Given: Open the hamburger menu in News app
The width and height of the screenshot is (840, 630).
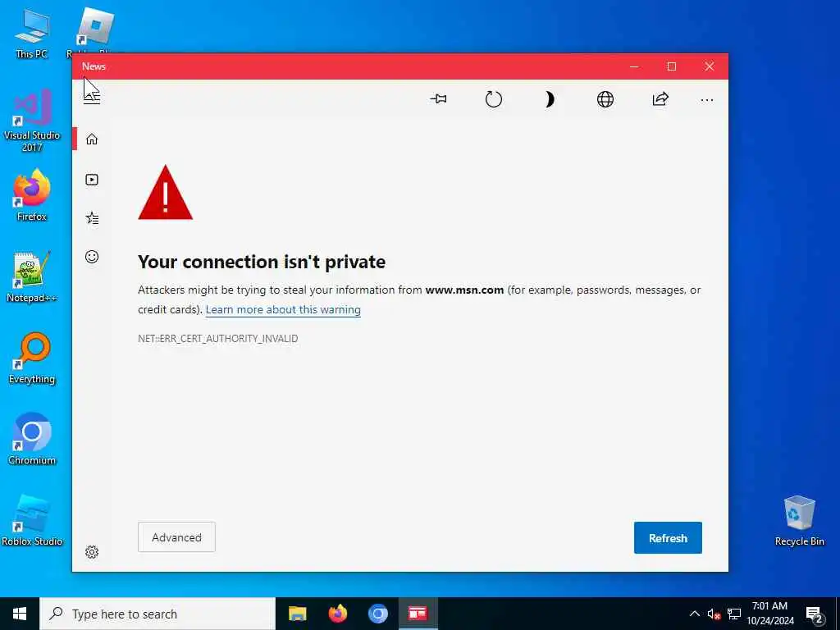Looking at the screenshot, I should click(92, 97).
